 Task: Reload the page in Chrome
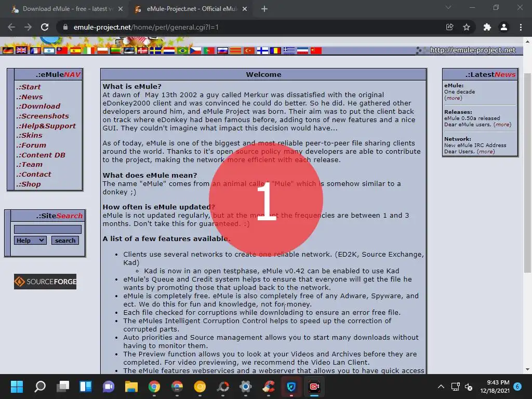(x=45, y=27)
